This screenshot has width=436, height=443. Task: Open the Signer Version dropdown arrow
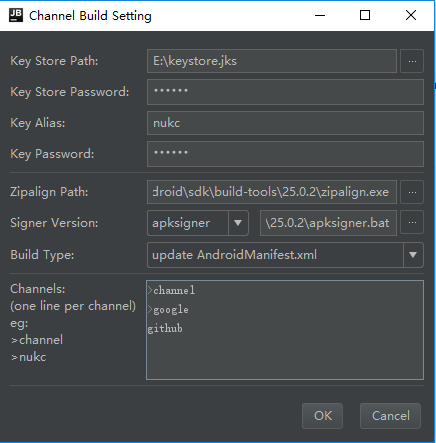(238, 223)
